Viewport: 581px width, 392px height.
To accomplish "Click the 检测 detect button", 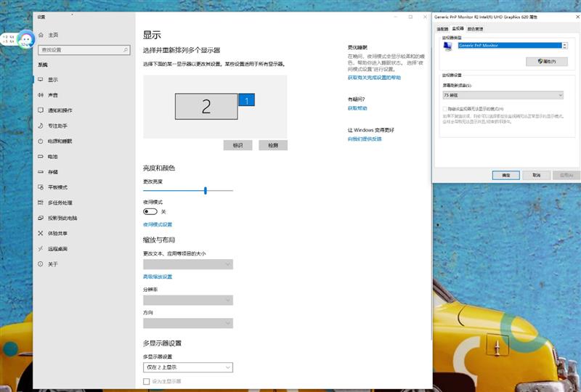I will (273, 145).
